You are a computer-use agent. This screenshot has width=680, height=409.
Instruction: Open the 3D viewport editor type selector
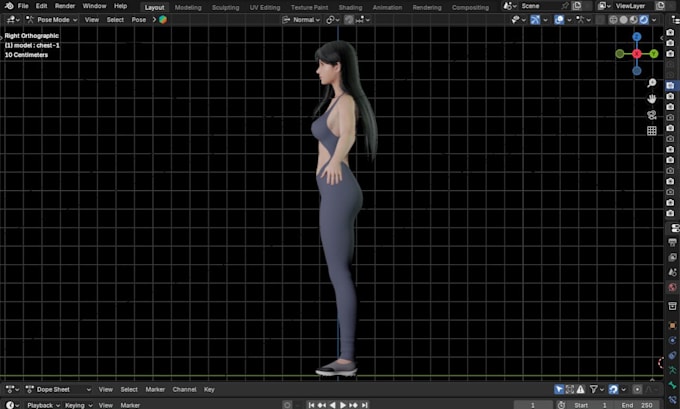tap(11, 20)
